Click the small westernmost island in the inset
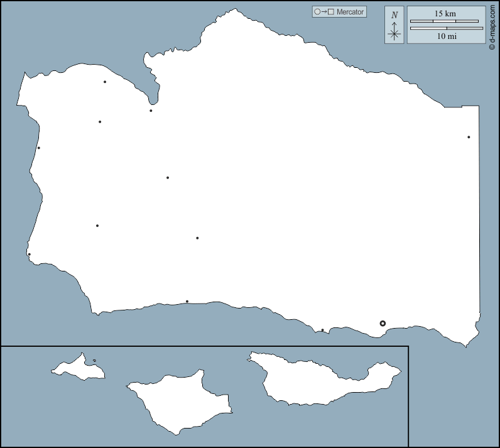This screenshot has width=500, height=448. (x=79, y=368)
